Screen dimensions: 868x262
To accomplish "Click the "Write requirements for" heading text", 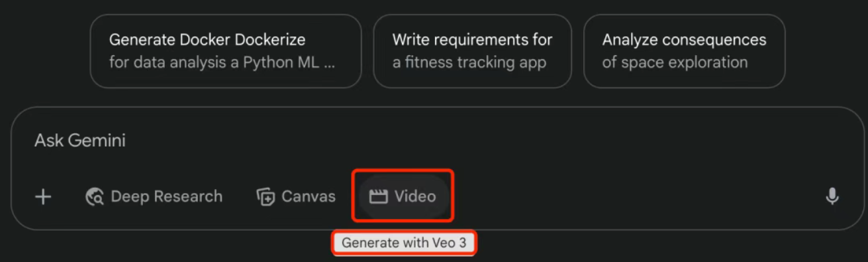I will [x=472, y=39].
